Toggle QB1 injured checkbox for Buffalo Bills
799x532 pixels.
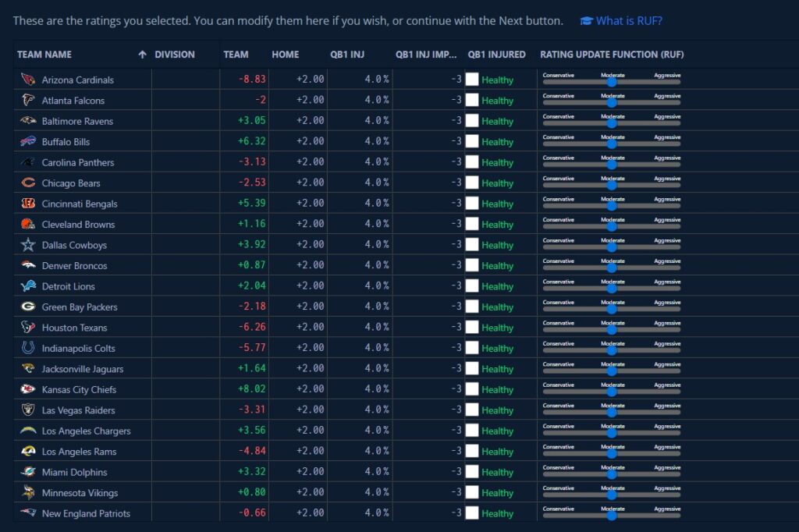coord(472,141)
